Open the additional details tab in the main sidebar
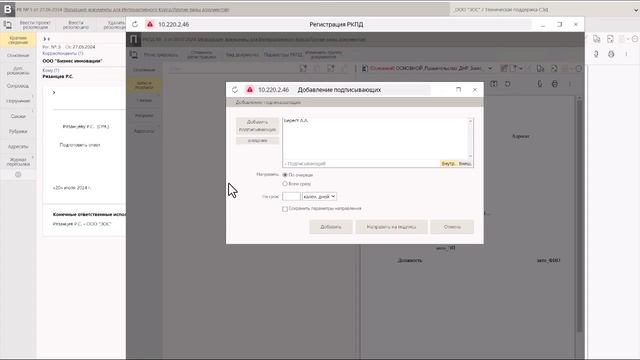This screenshot has width=640, height=360. [x=18, y=71]
